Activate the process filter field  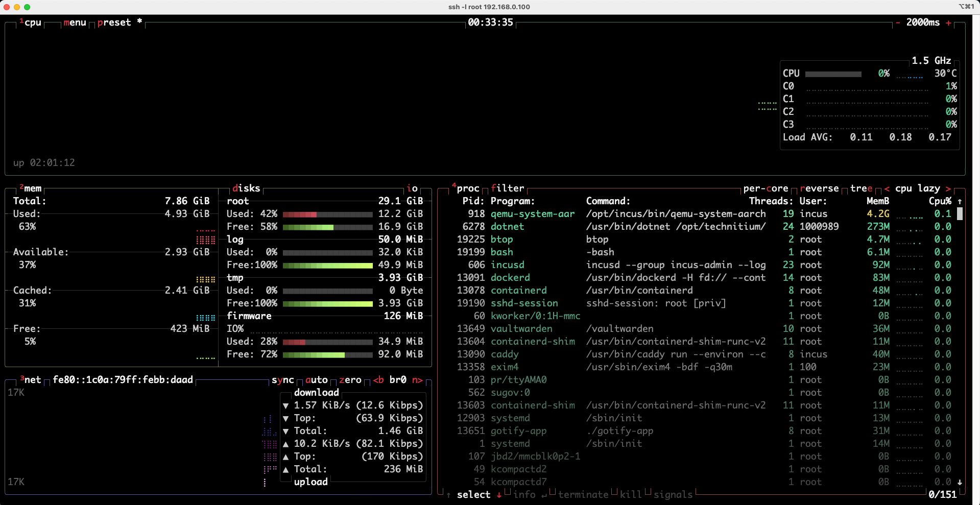pos(508,188)
